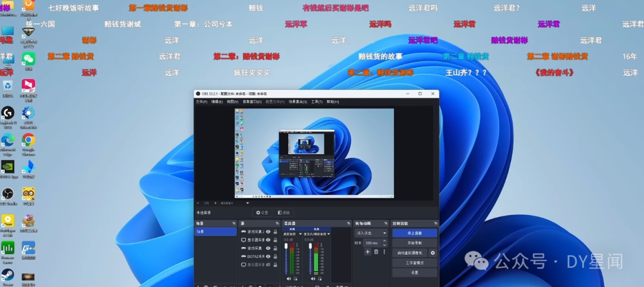Viewport: 644px width, 287px height.
Task: Open Process Lasso desktop icon
Action: click(7, 252)
